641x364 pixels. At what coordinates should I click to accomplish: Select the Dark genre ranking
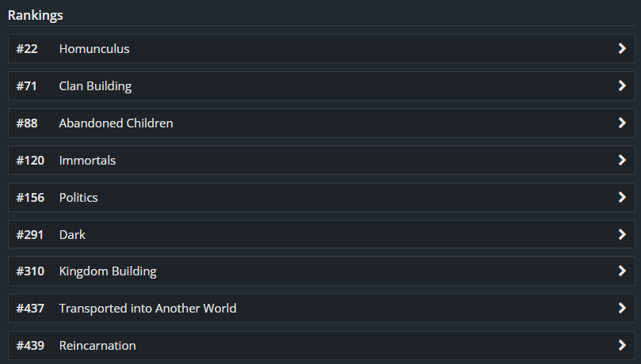(x=72, y=235)
